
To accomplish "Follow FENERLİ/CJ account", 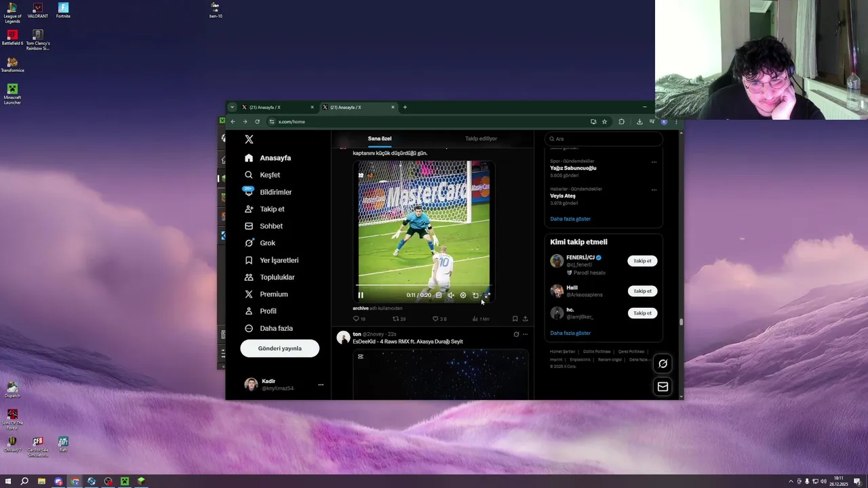I will [x=642, y=261].
